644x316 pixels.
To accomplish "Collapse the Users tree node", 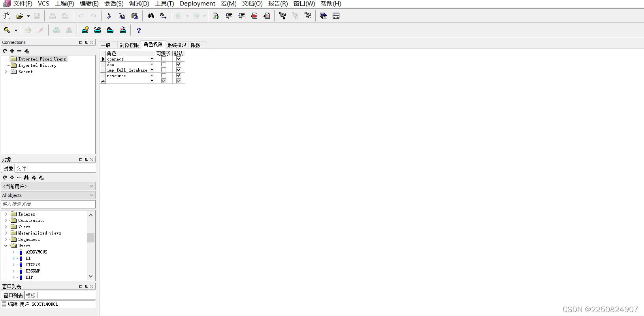I will coord(6,246).
